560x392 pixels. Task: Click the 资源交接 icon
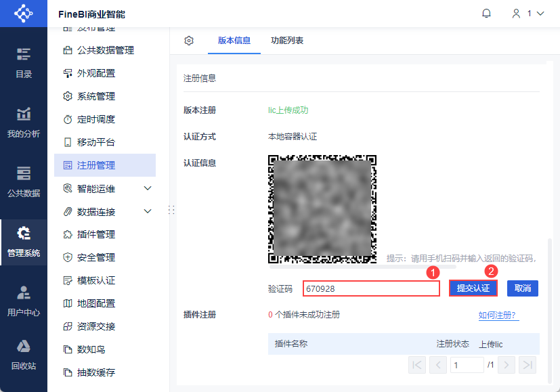tap(68, 326)
